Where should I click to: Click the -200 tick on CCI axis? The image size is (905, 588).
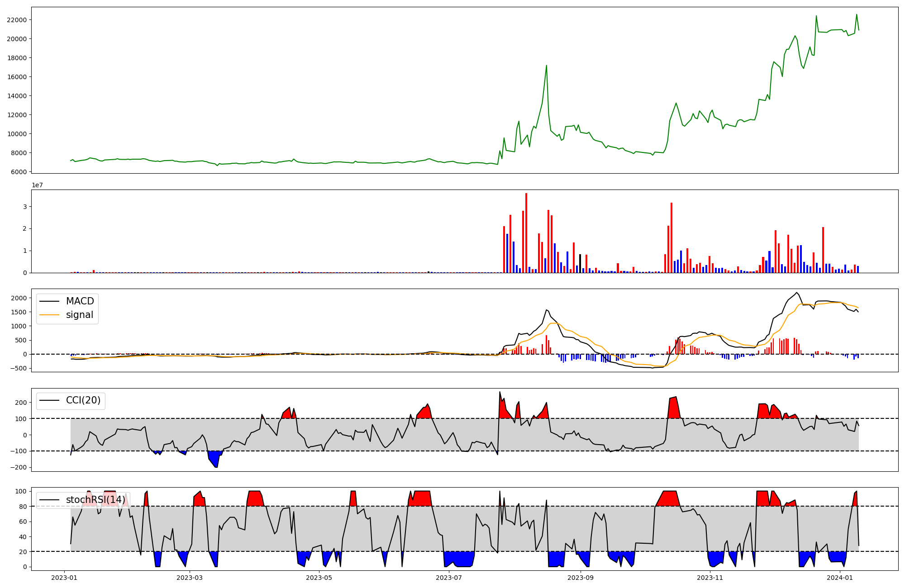pyautogui.click(x=18, y=468)
